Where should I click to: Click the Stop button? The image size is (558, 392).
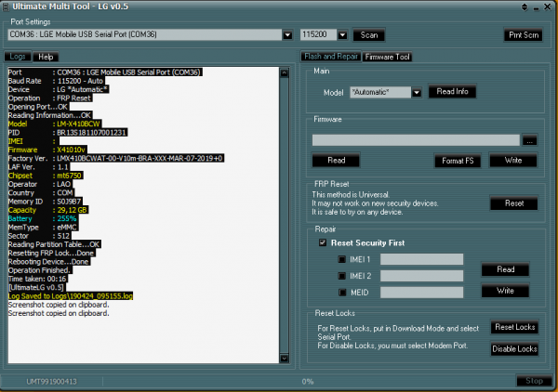[534, 381]
